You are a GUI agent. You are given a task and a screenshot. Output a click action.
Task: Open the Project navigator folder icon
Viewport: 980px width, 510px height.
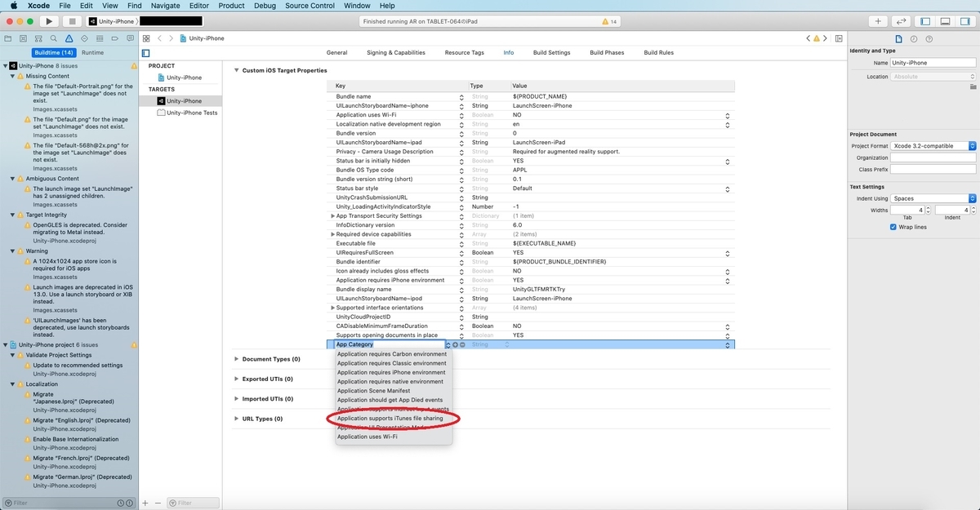click(8, 38)
